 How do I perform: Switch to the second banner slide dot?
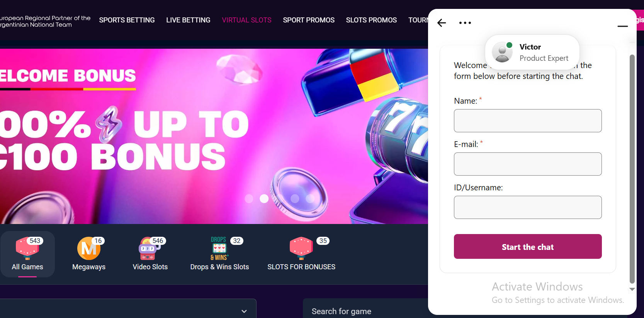click(x=264, y=198)
